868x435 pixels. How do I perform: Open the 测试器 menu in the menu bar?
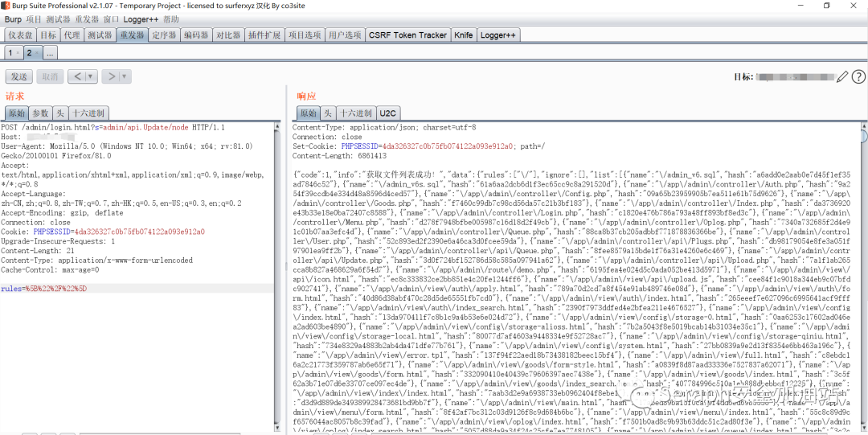[58, 19]
